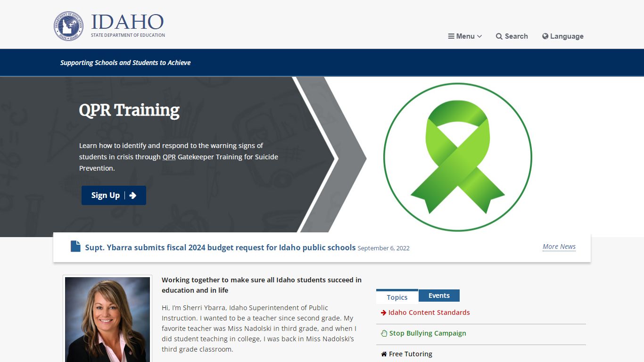Click the Sign Up button
This screenshot has width=644, height=362.
click(x=114, y=195)
